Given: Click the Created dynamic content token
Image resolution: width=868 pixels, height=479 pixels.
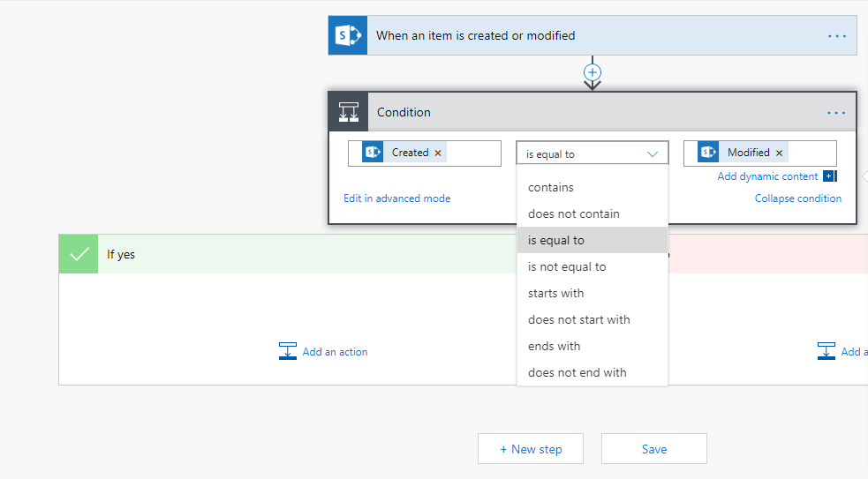Looking at the screenshot, I should point(404,153).
